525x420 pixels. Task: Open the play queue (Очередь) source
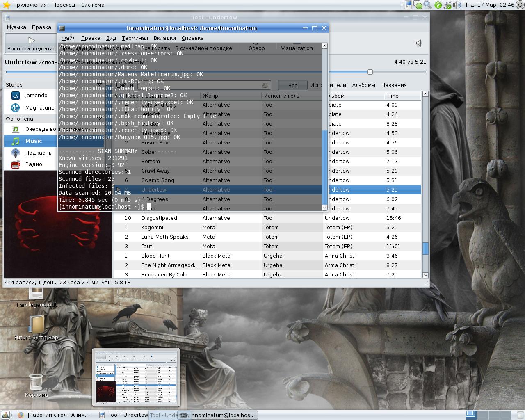41,129
